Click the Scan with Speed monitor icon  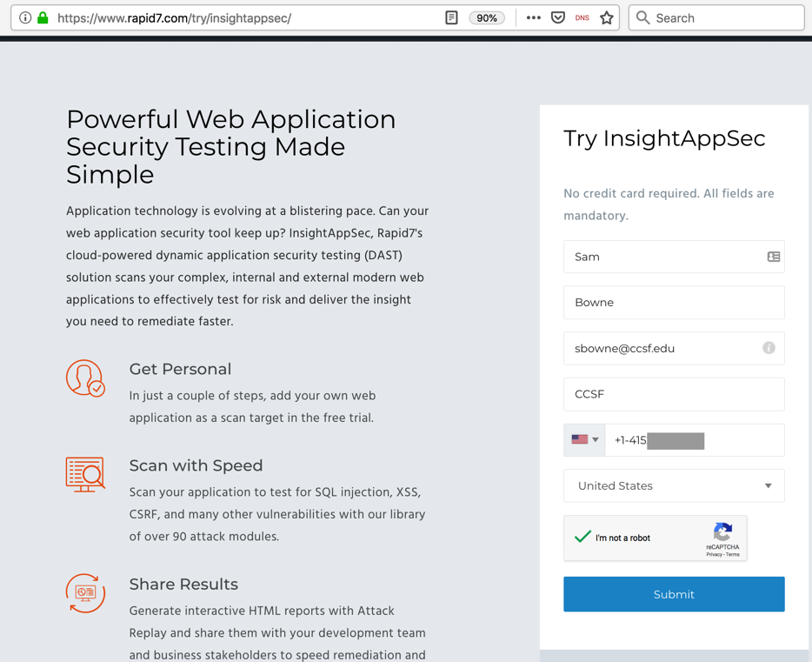tap(85, 474)
